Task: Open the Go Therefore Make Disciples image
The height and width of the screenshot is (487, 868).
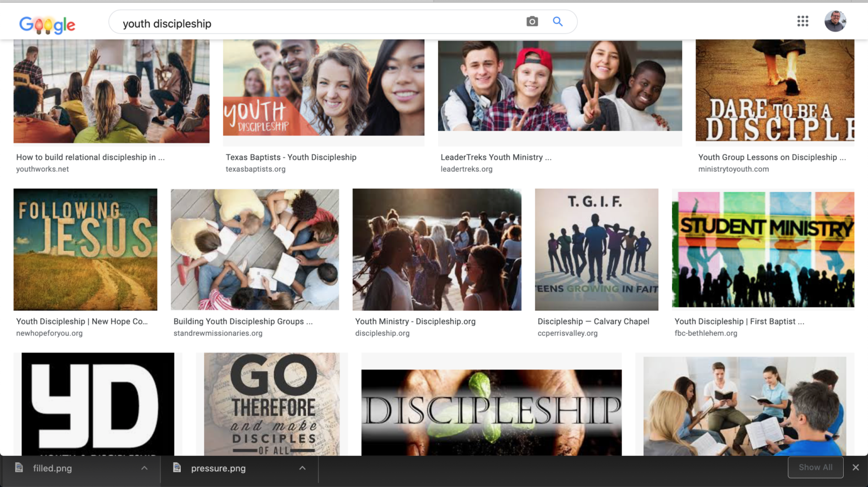Action: pos(272,404)
